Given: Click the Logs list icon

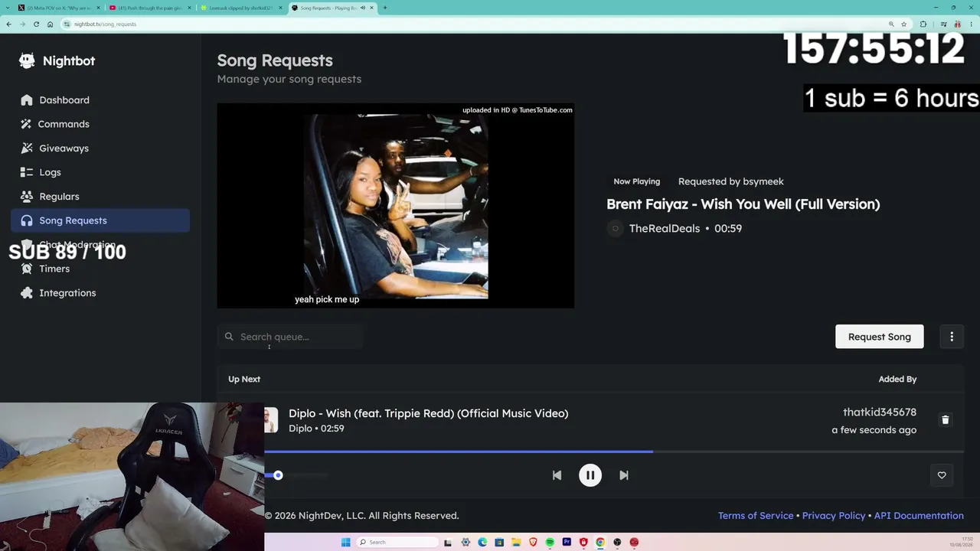Looking at the screenshot, I should (x=27, y=172).
